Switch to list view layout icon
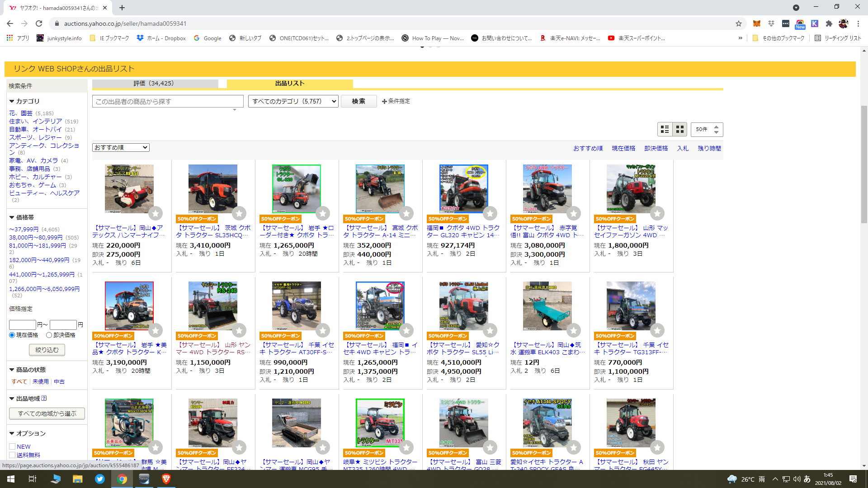This screenshot has width=868, height=488. [665, 130]
